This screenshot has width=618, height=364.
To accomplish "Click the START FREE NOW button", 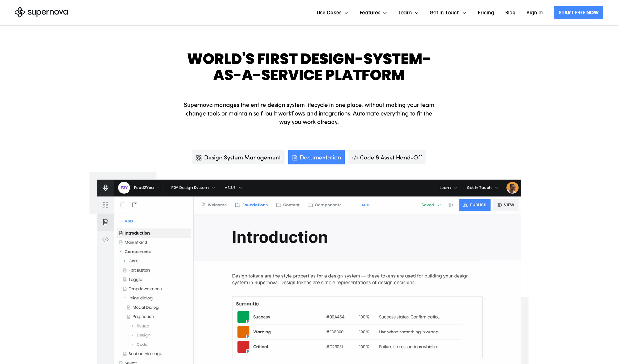I will (x=578, y=13).
